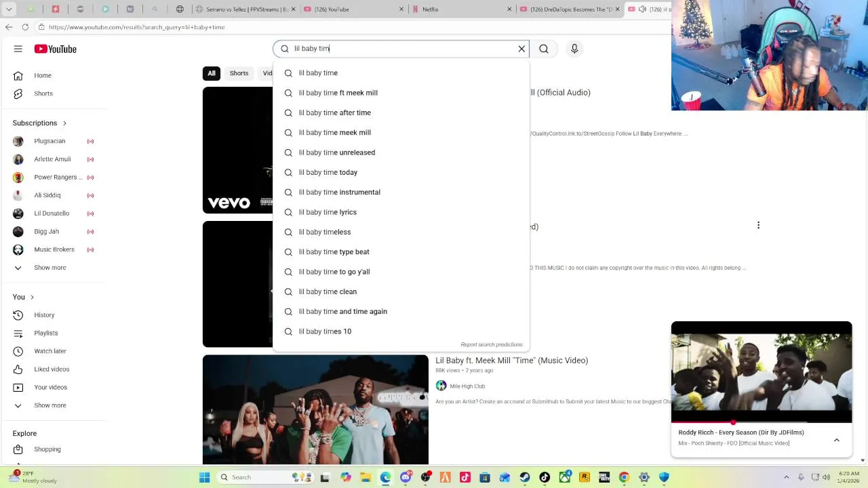
Task: View site information icon in address bar
Action: (41, 27)
